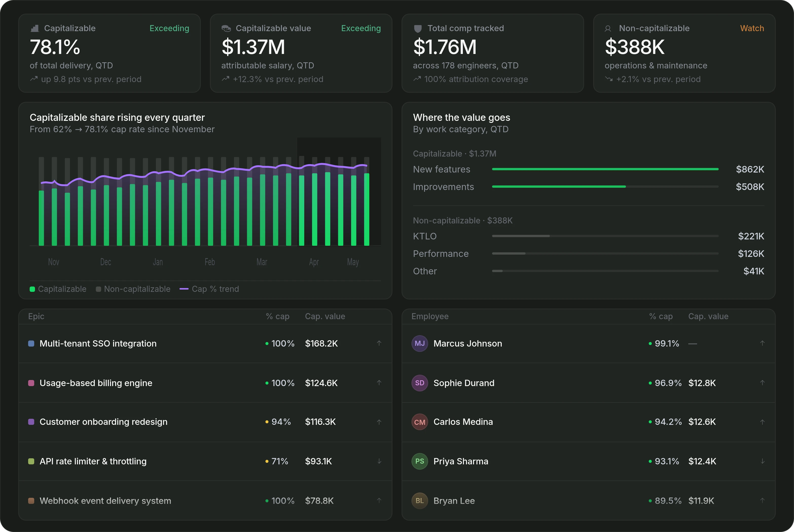This screenshot has width=794, height=532.
Task: Open the Webhook event delivery system epic
Action: coord(105,501)
